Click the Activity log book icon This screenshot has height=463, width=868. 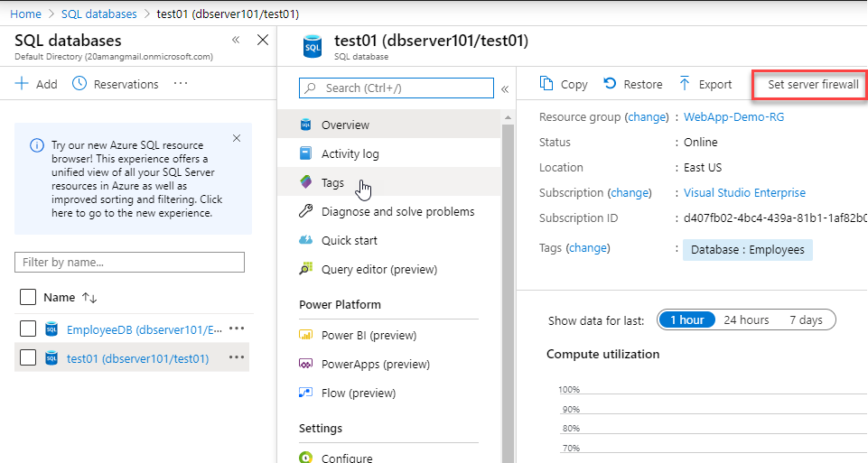click(x=305, y=153)
